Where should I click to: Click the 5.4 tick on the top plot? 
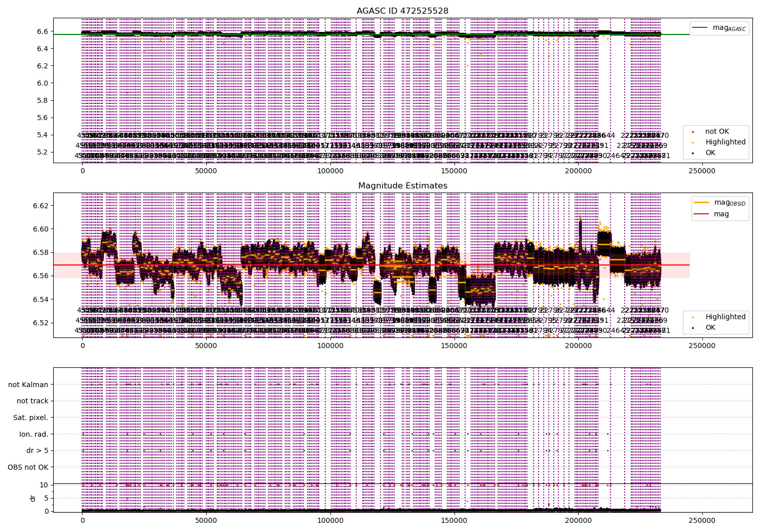[x=43, y=135]
